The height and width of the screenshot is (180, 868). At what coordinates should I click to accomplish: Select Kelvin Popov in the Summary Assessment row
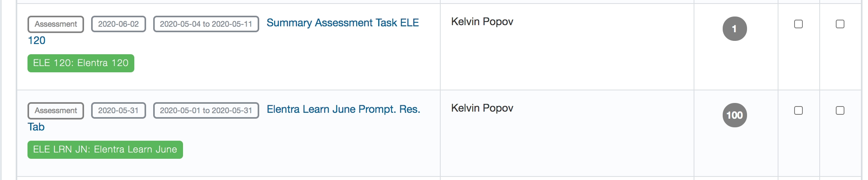point(482,22)
